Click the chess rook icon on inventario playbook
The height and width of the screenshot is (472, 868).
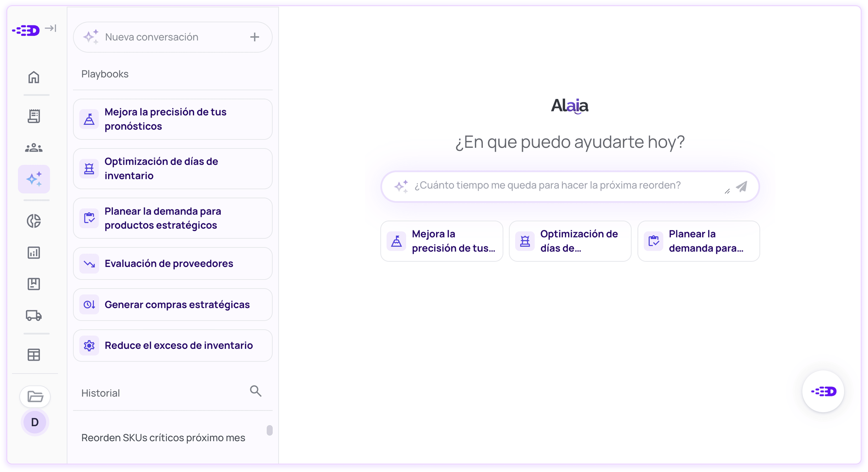pos(89,169)
